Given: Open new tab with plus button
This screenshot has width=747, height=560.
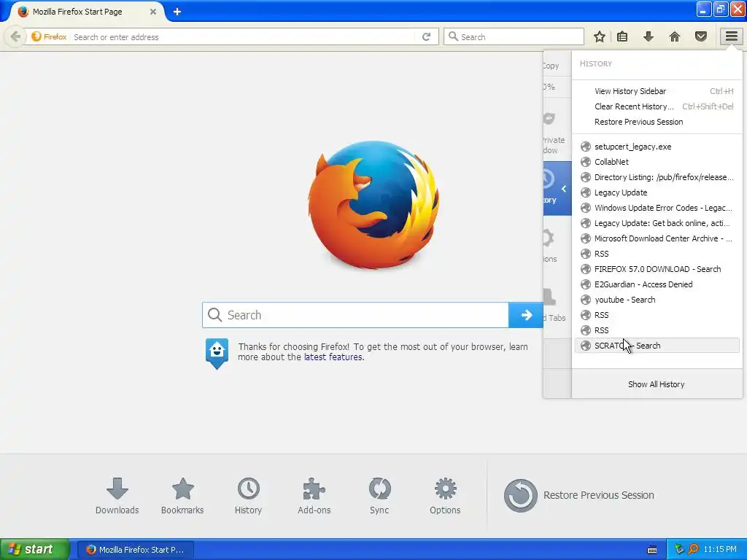Looking at the screenshot, I should pyautogui.click(x=177, y=12).
